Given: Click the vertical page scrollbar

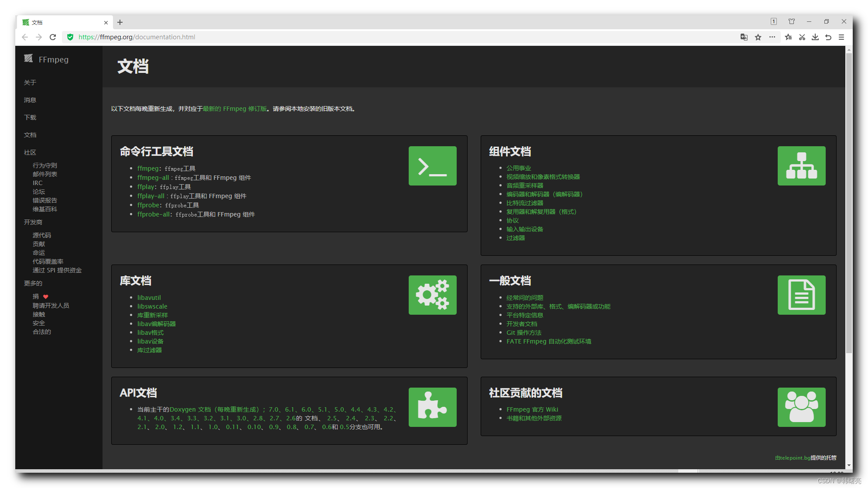Looking at the screenshot, I should (x=849, y=201).
